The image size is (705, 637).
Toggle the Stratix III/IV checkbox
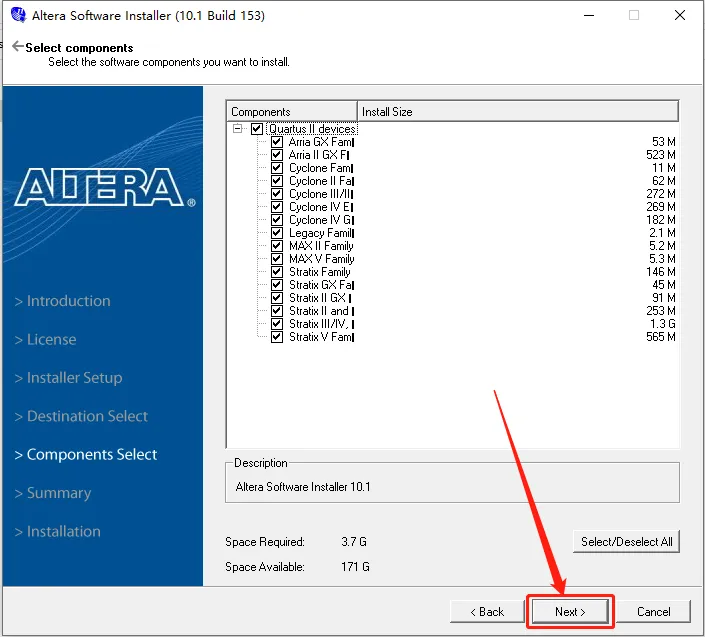point(277,325)
